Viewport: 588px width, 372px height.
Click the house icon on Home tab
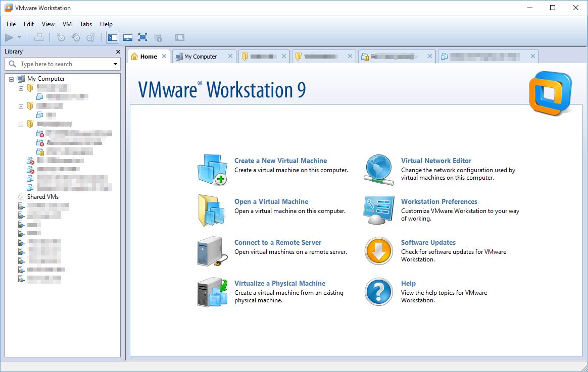(x=134, y=57)
